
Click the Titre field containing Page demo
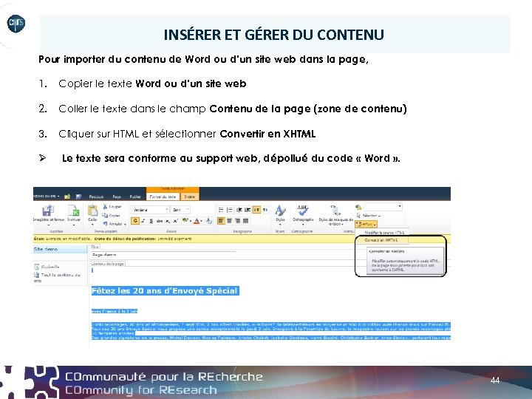(163, 254)
